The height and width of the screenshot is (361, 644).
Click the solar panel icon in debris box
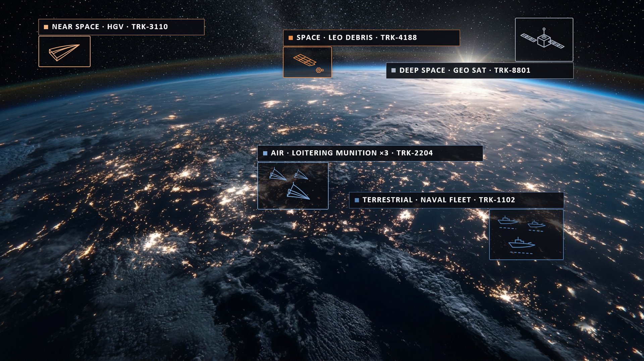[305, 60]
